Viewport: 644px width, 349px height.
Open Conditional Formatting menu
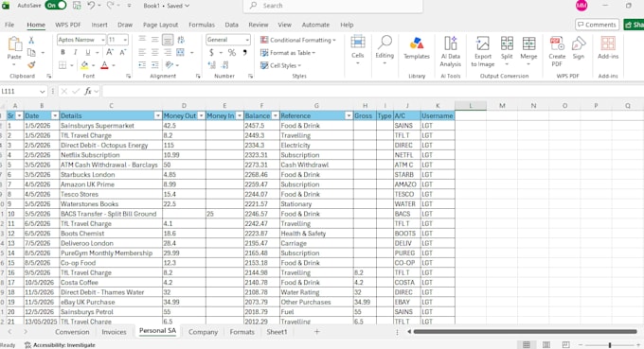coord(297,40)
